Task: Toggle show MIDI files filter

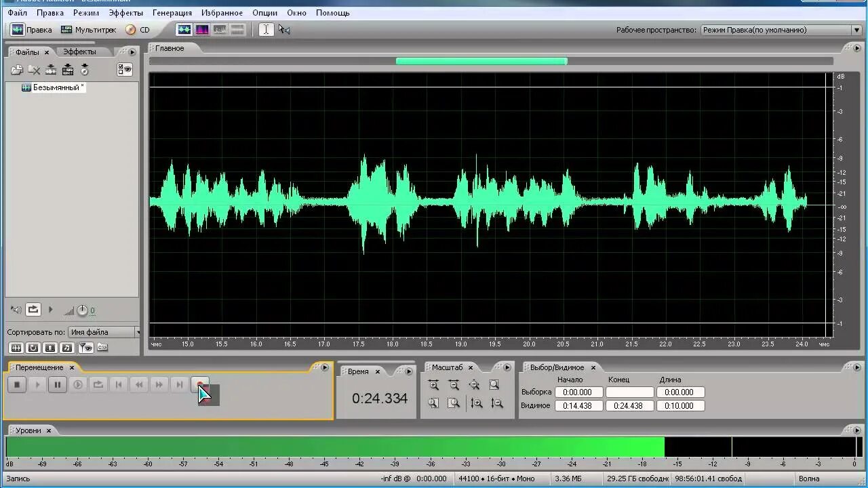Action: tap(67, 348)
